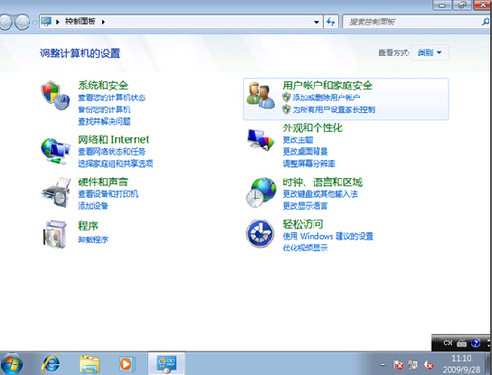Screen dimensions: 492x375
Task: Open 查看您的计算机状态 link
Action: (112, 98)
